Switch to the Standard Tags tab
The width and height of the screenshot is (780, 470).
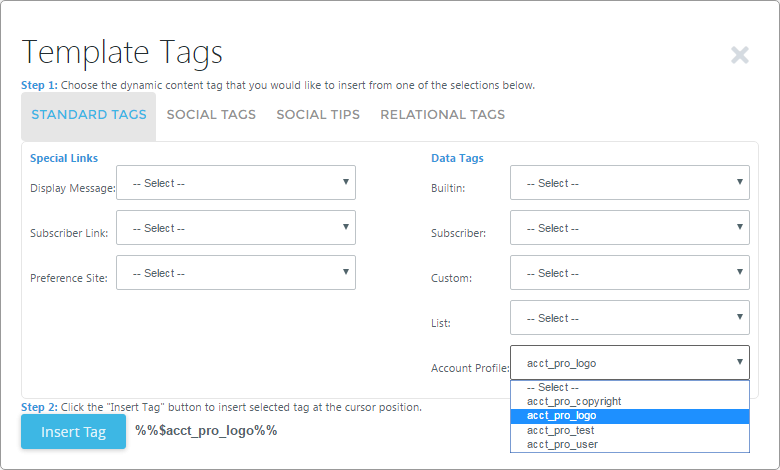click(89, 115)
